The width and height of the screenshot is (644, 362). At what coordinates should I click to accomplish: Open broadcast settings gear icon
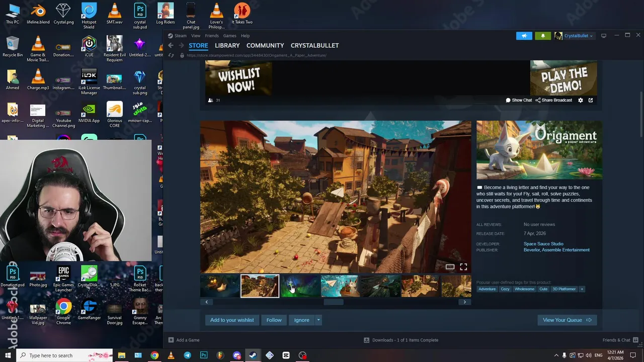point(581,100)
